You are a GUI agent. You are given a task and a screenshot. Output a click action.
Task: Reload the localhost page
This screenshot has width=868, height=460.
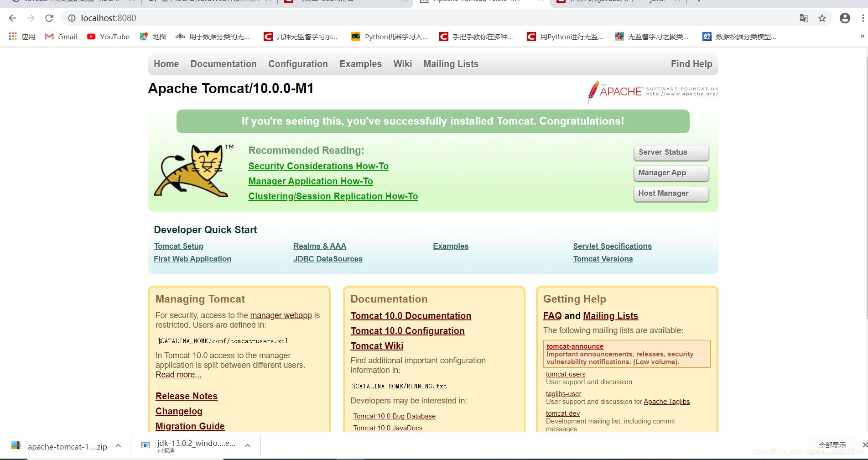point(49,18)
